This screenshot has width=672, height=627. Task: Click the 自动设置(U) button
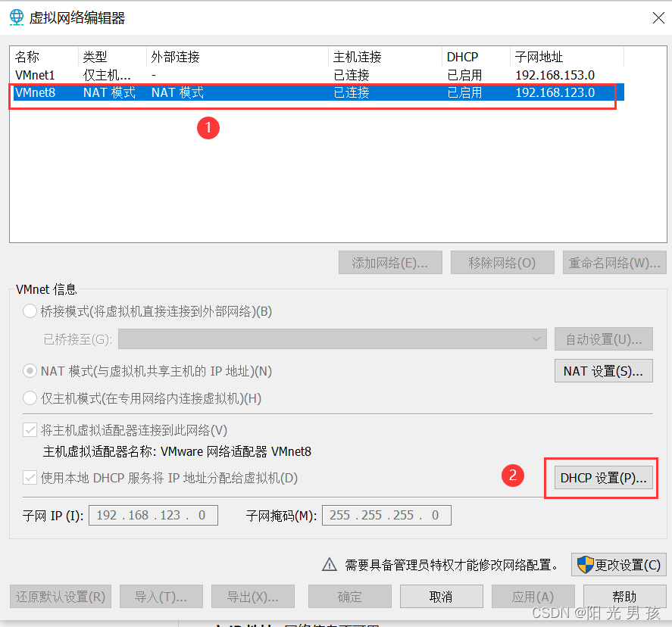[x=603, y=339]
